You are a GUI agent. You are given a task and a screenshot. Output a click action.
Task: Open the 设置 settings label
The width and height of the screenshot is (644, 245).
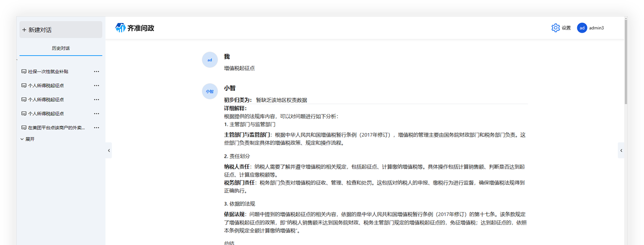click(x=566, y=28)
